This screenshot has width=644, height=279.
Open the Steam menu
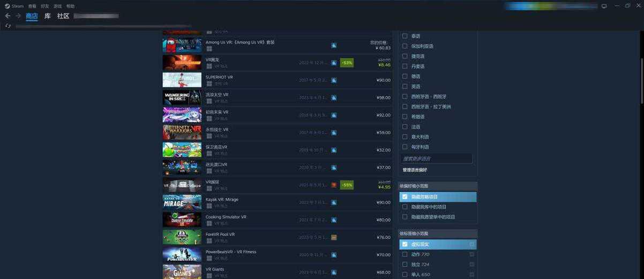[18, 6]
